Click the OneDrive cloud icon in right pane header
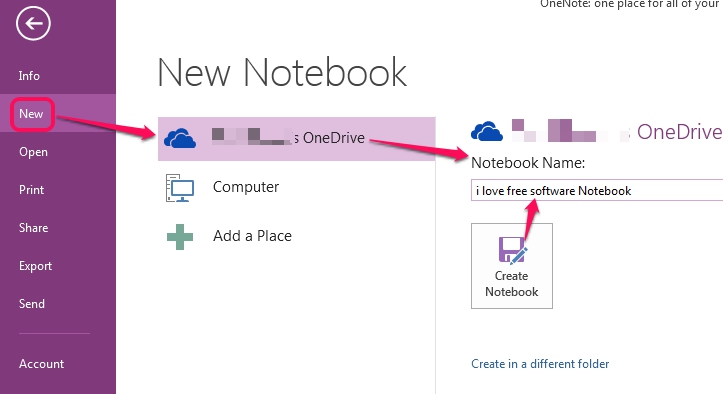723x394 pixels. [x=487, y=131]
